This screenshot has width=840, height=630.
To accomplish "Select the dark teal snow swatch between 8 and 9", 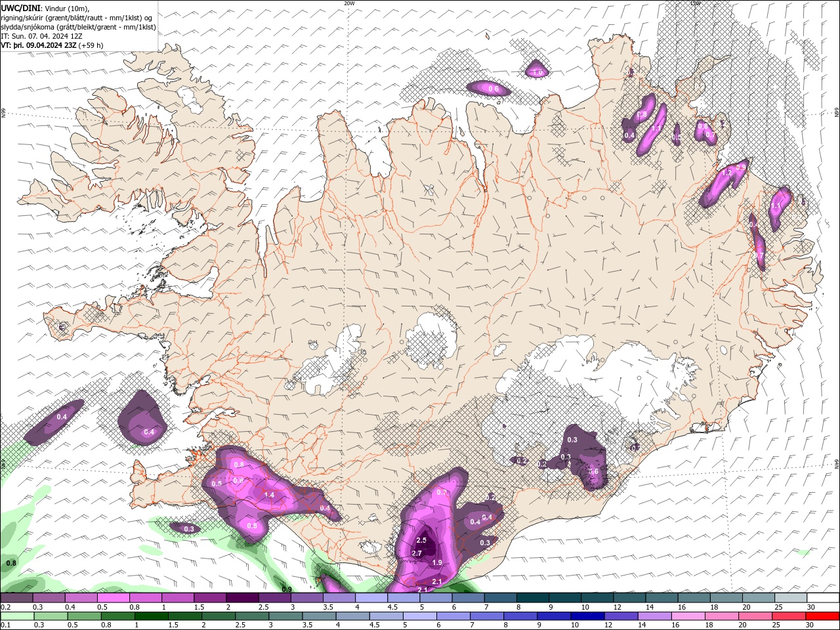I will pyautogui.click(x=532, y=598).
